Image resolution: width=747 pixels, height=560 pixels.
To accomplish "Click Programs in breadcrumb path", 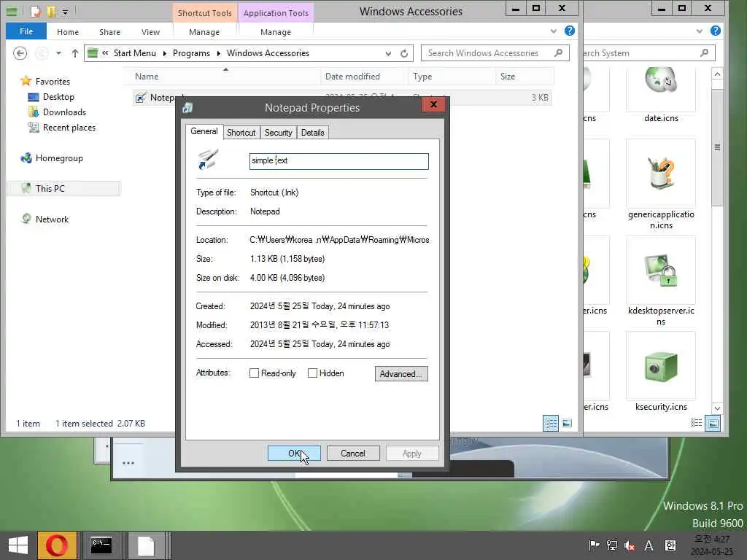I will coord(192,53).
